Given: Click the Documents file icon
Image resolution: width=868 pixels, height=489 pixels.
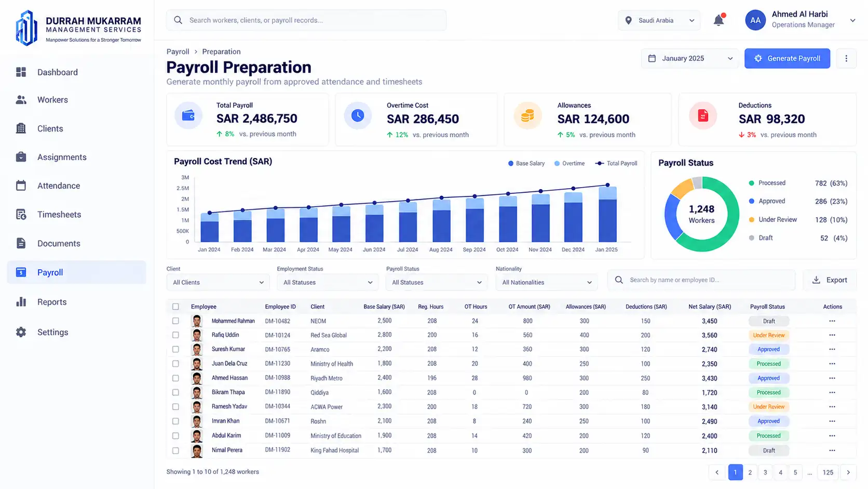Looking at the screenshot, I should click(x=21, y=243).
